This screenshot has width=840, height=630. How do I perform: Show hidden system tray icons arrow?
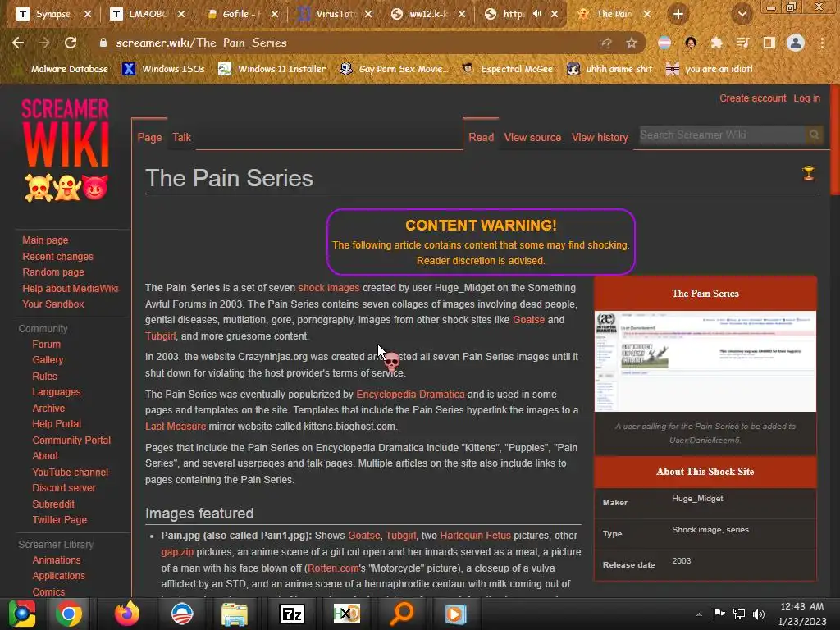point(699,614)
